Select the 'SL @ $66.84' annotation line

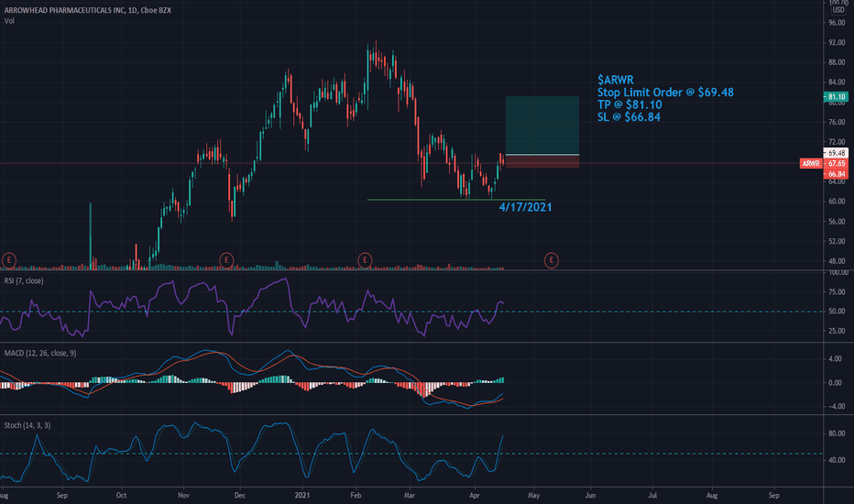(629, 116)
